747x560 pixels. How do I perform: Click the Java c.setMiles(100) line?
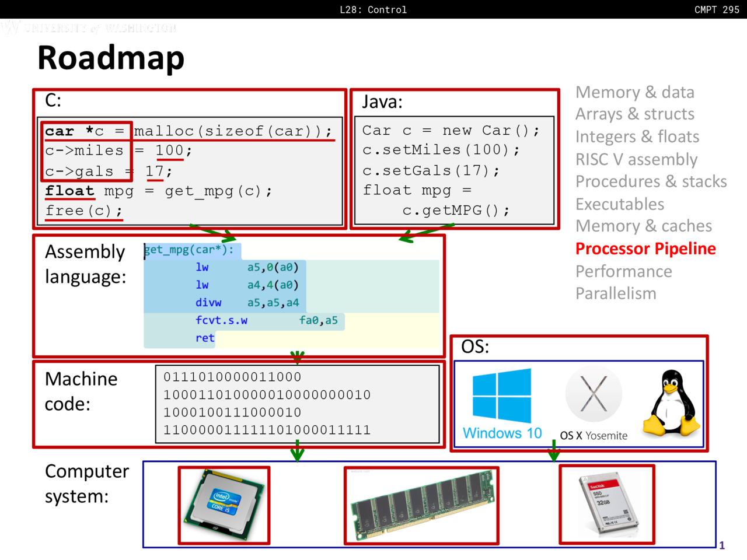point(441,150)
